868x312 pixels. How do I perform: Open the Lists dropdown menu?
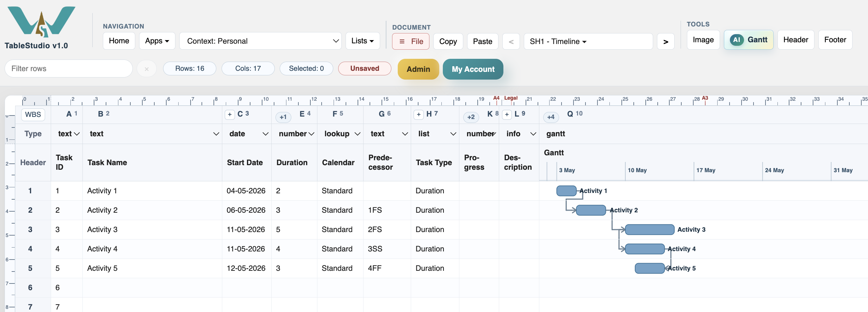pos(362,41)
